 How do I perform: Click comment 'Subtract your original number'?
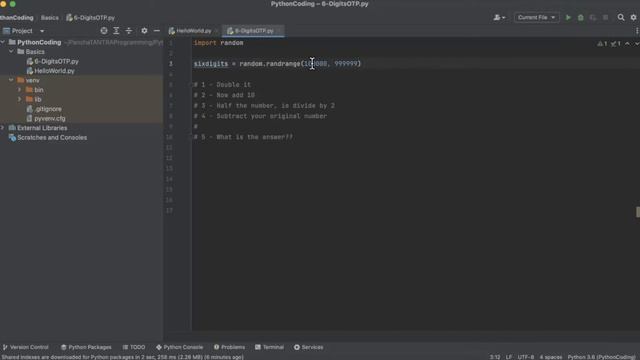click(271, 116)
